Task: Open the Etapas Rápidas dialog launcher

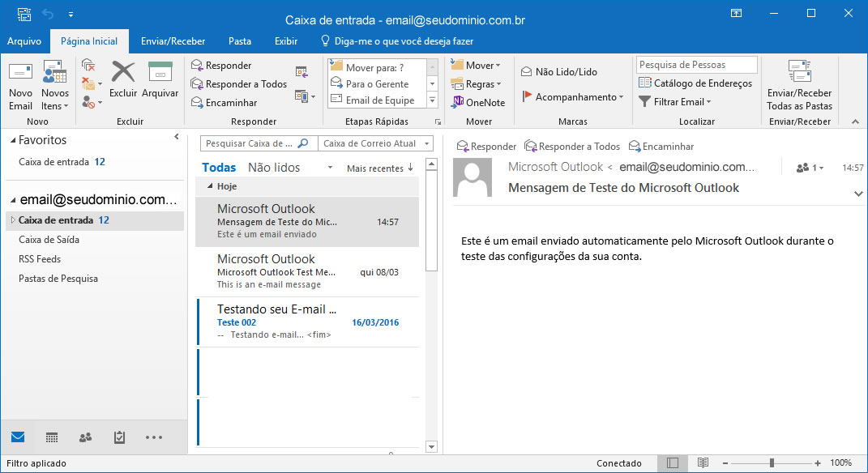Action: coord(438,121)
